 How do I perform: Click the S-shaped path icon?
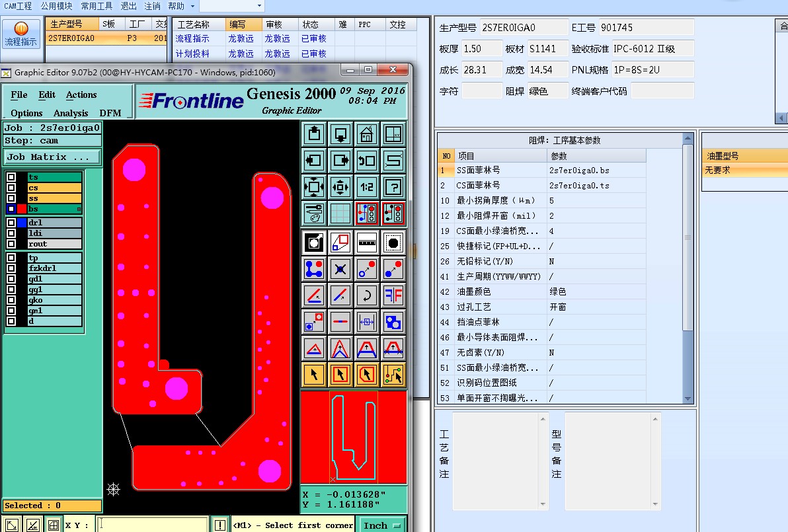(x=393, y=161)
